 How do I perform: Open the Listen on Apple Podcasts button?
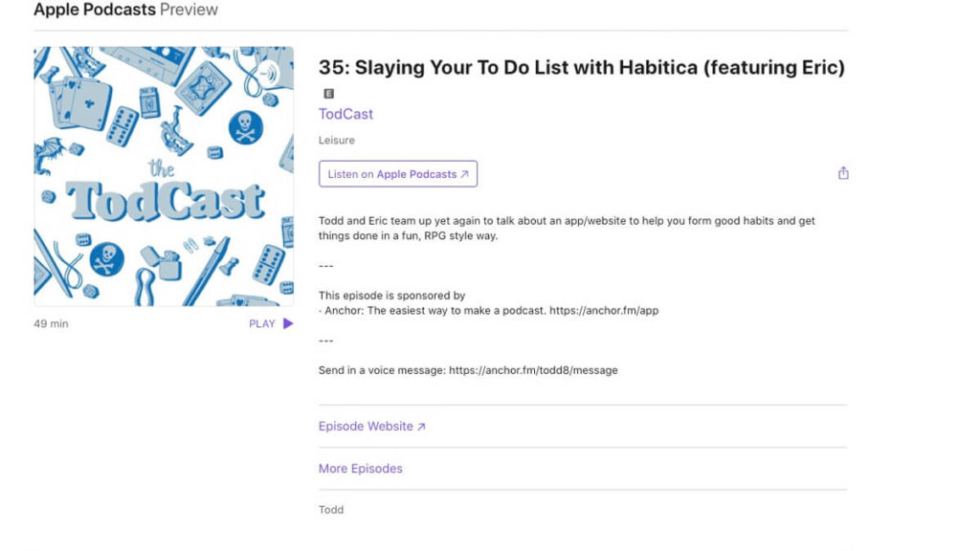pos(397,174)
